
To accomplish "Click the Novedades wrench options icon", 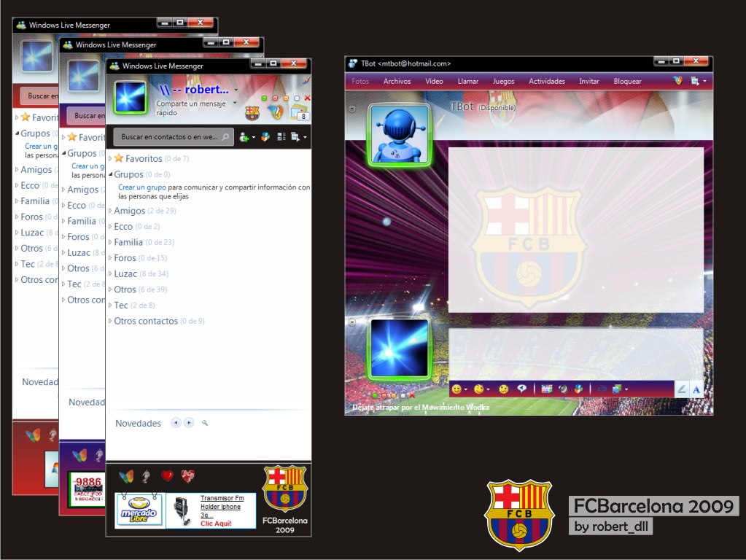I will 205,423.
